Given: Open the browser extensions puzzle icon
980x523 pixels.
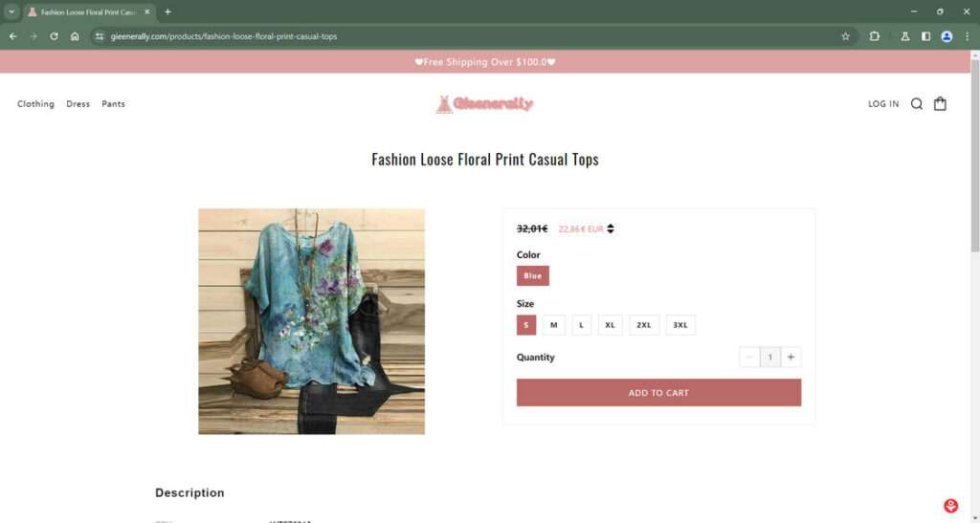Looking at the screenshot, I should point(875,36).
